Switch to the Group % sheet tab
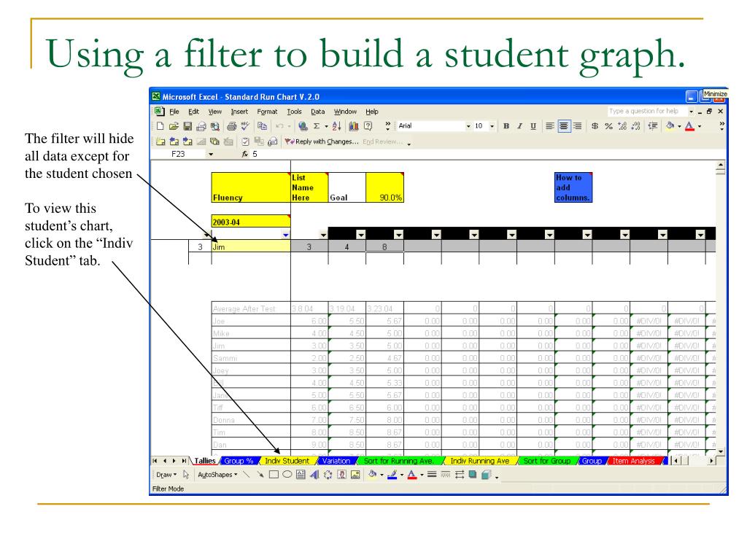The width and height of the screenshot is (747, 560). (239, 461)
